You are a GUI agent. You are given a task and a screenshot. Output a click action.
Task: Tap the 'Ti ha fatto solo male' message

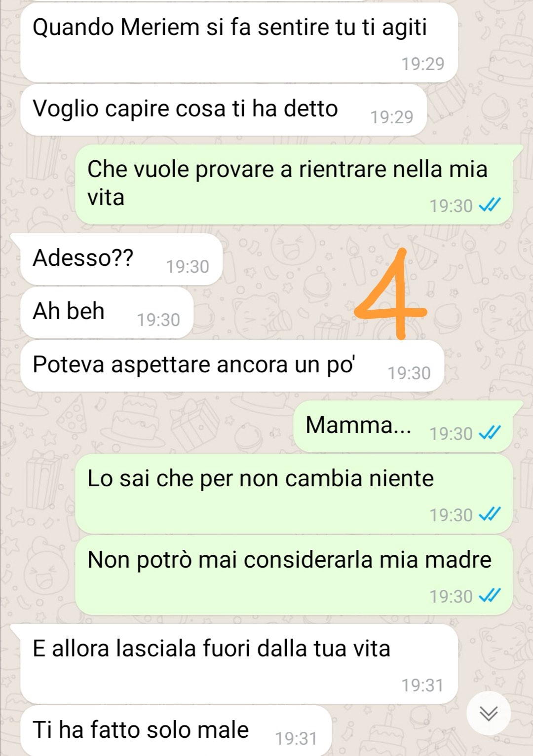(x=176, y=731)
